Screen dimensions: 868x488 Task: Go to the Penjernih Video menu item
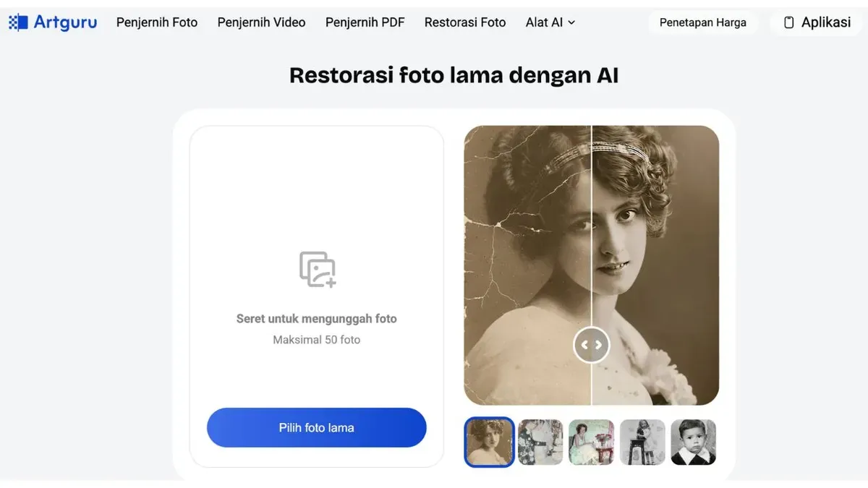(x=261, y=22)
